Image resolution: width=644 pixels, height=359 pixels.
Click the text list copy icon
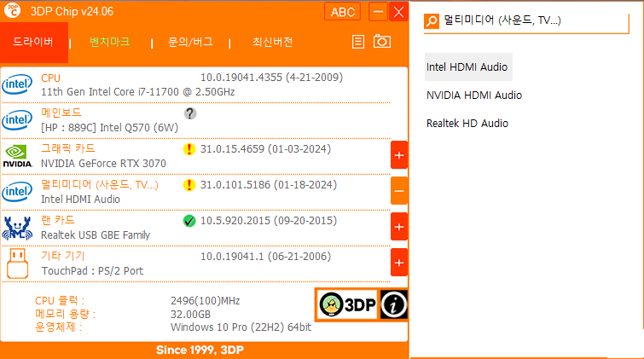(x=358, y=42)
